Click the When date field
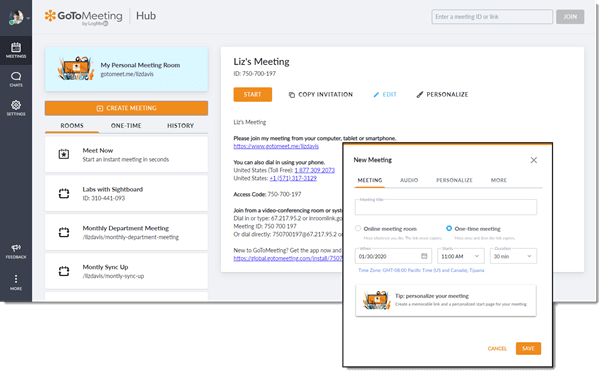This screenshot has height=371, width=600. 393,256
